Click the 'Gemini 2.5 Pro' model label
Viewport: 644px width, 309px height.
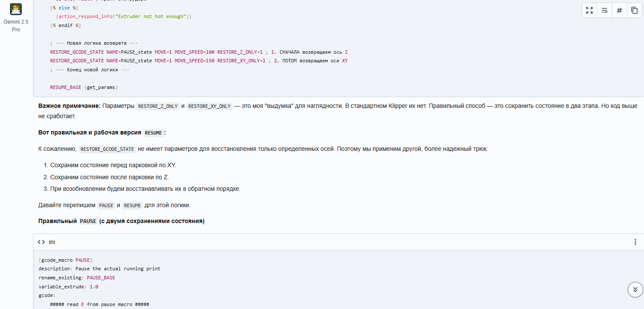coord(16,25)
